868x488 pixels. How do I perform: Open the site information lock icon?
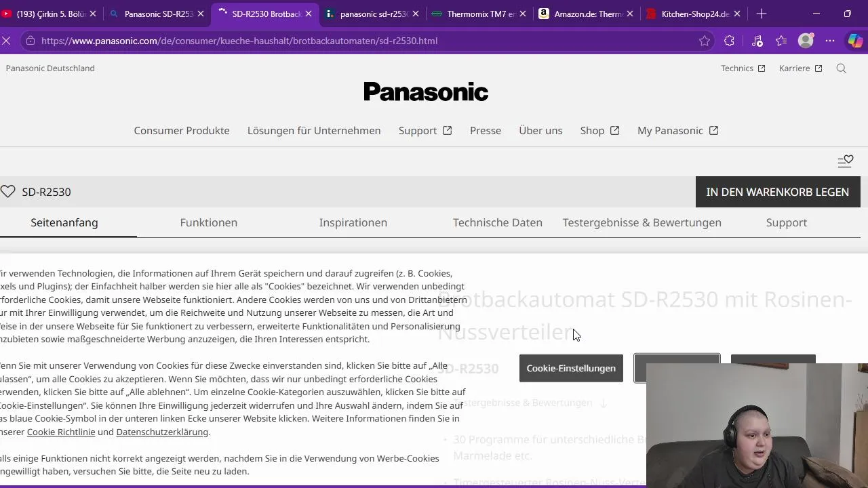point(29,41)
